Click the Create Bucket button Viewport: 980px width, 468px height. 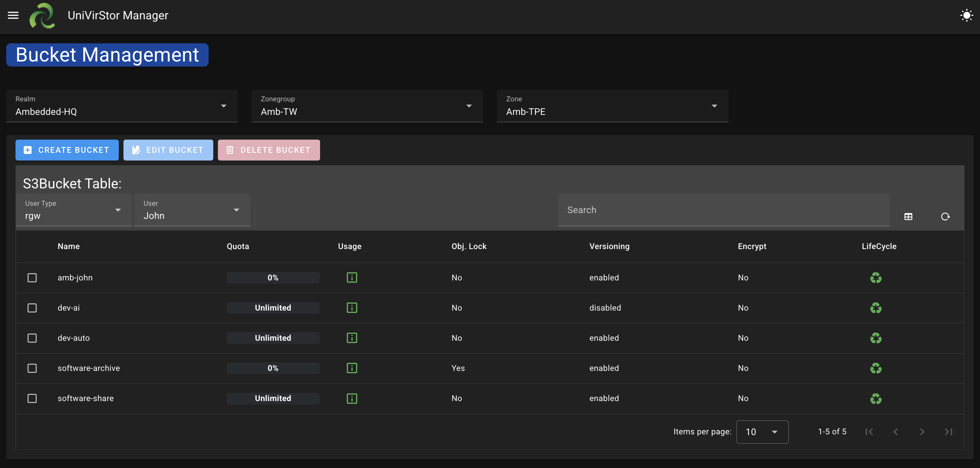coord(67,150)
